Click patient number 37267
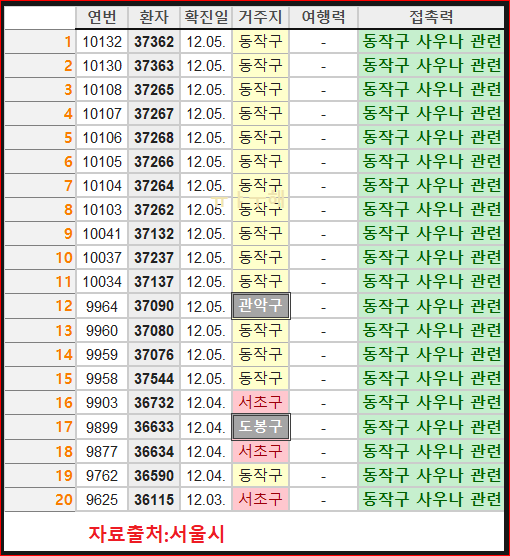Image resolution: width=510 pixels, height=556 pixels. click(154, 114)
